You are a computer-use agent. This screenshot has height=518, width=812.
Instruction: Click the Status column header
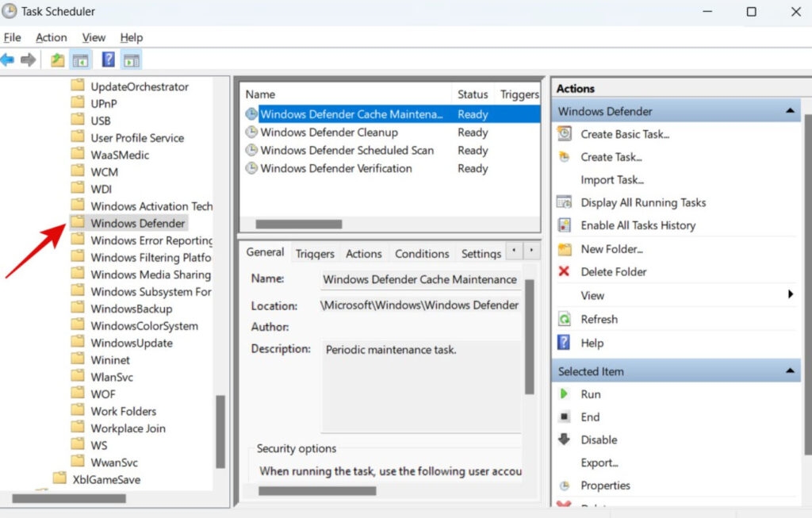point(473,94)
